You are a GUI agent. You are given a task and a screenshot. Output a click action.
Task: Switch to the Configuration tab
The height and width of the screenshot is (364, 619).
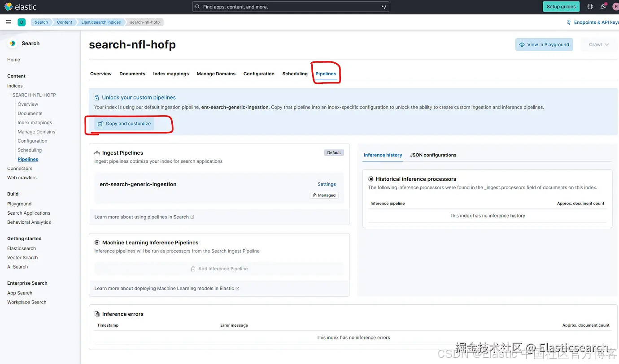pyautogui.click(x=259, y=74)
